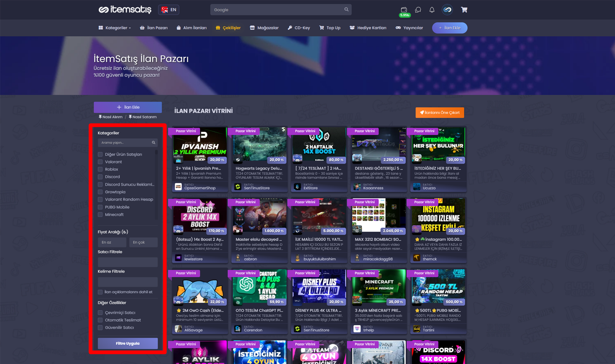Open the EN language selector
Image resolution: width=615 pixels, height=364 pixels.
(x=169, y=10)
